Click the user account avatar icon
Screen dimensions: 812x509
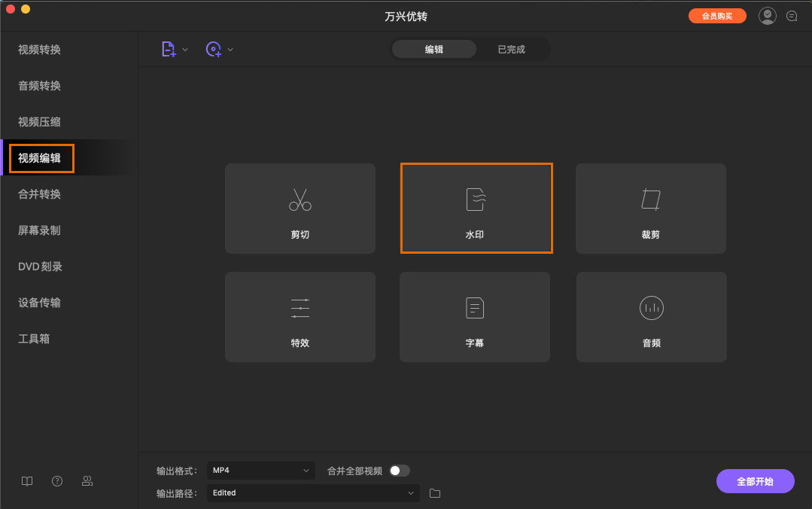click(x=767, y=15)
